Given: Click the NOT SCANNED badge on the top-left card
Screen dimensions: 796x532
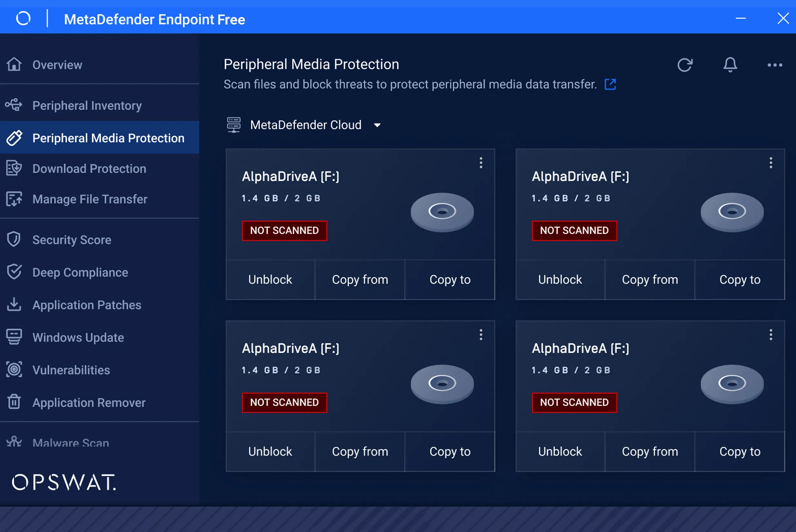Looking at the screenshot, I should tap(285, 231).
